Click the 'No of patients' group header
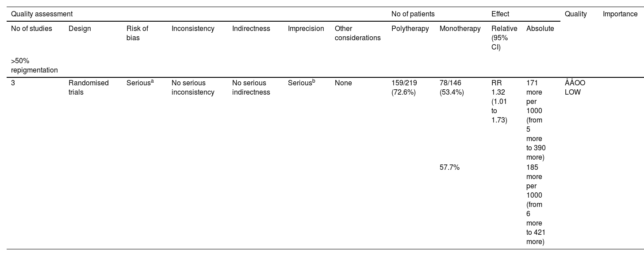 (413, 14)
